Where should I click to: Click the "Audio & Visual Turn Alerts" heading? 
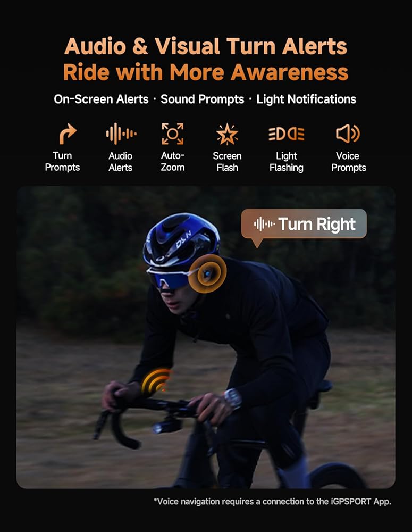(206, 46)
